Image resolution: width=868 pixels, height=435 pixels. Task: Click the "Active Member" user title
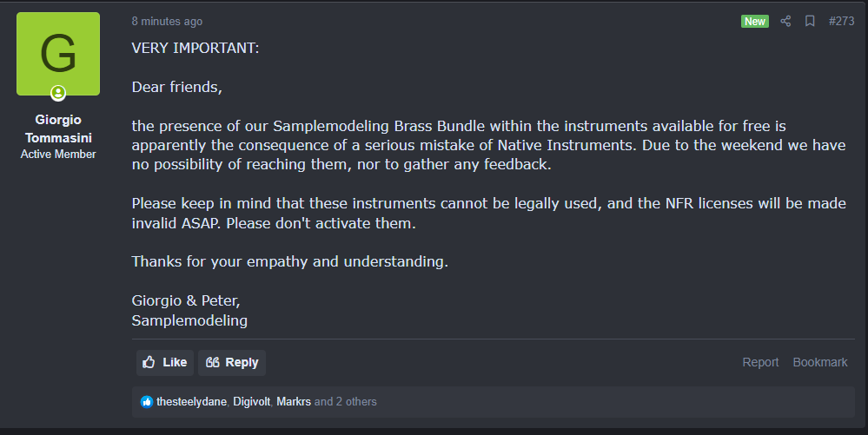58,154
